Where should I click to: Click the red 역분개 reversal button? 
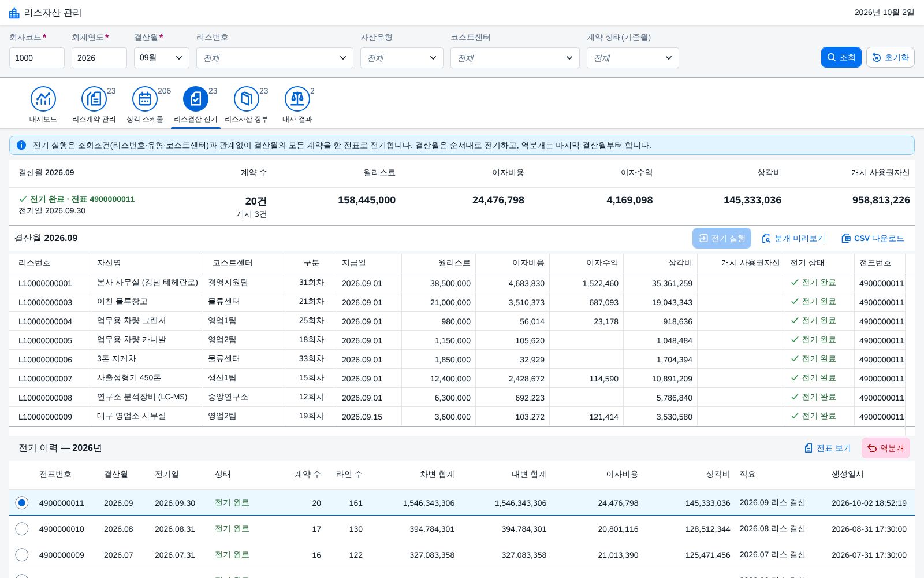tap(886, 448)
